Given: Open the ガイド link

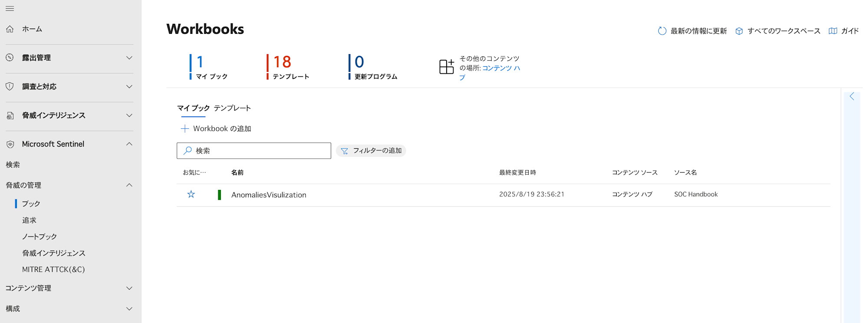Looking at the screenshot, I should [x=844, y=31].
